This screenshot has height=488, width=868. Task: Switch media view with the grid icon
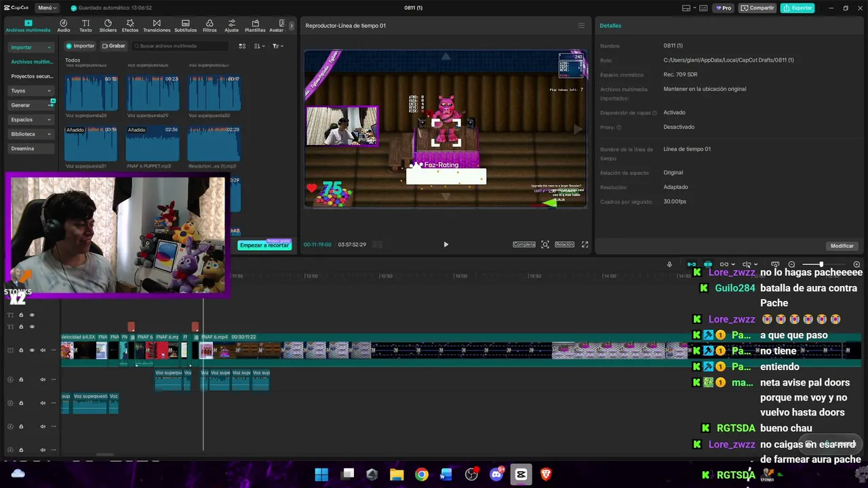click(x=242, y=46)
